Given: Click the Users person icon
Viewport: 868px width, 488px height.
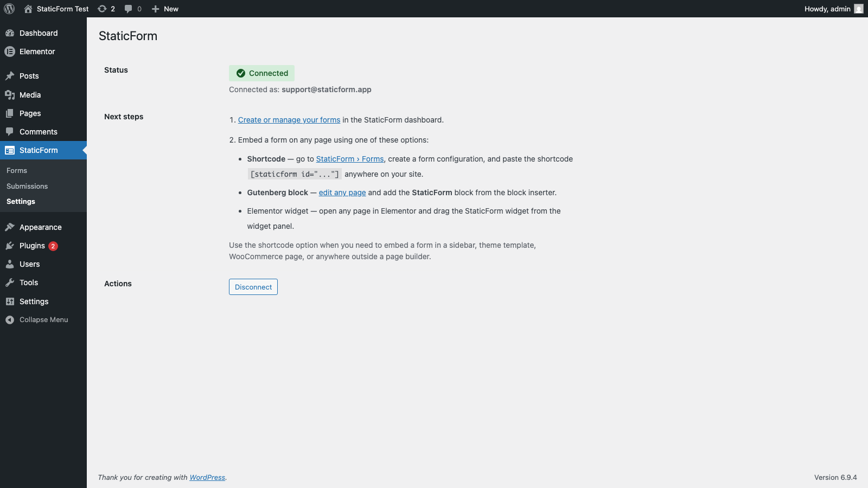Looking at the screenshot, I should [10, 264].
